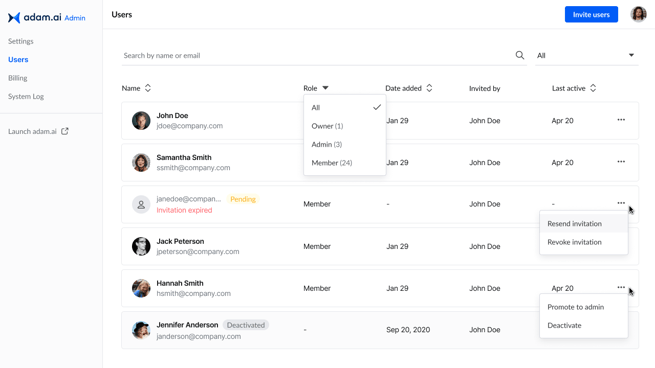Click the ellipsis icon on the janedoe pending row
Image resolution: width=655 pixels, height=368 pixels.
point(621,203)
